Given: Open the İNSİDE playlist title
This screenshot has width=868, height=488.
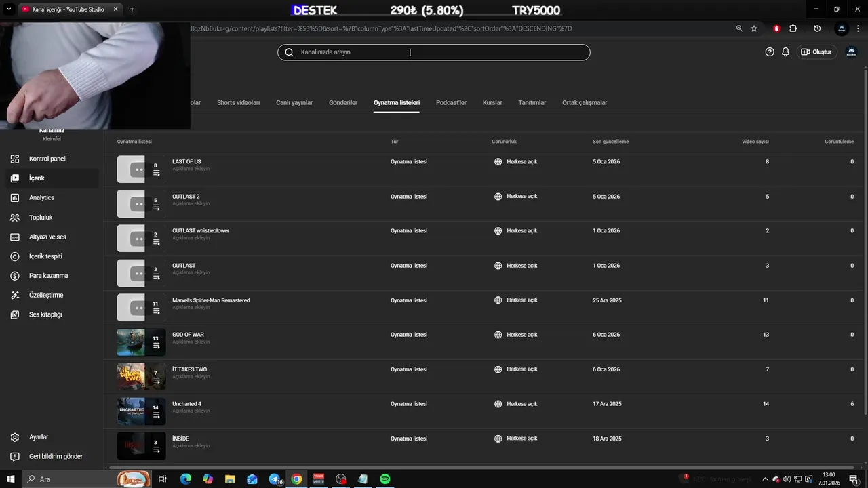Looking at the screenshot, I should [x=180, y=439].
